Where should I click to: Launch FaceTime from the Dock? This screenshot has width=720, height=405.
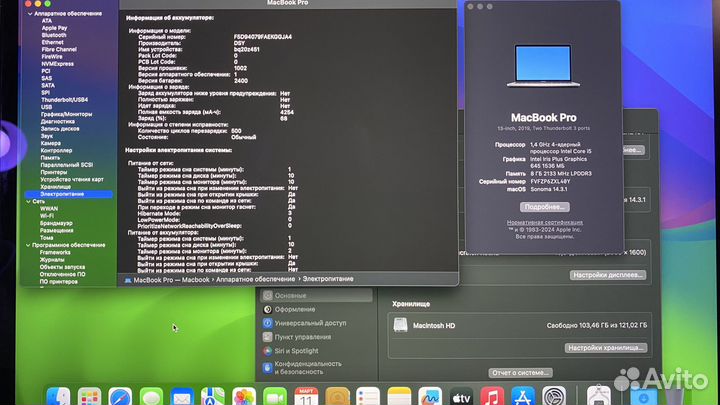[275, 397]
